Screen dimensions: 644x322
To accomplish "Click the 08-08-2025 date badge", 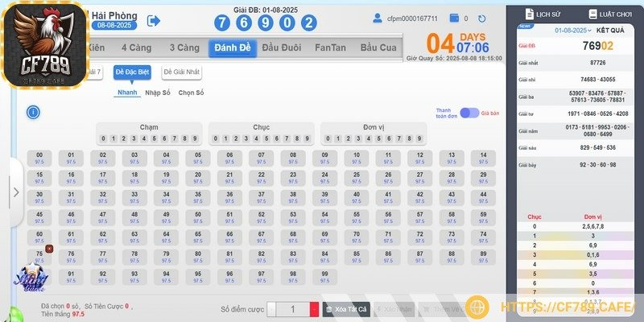I will [x=114, y=26].
